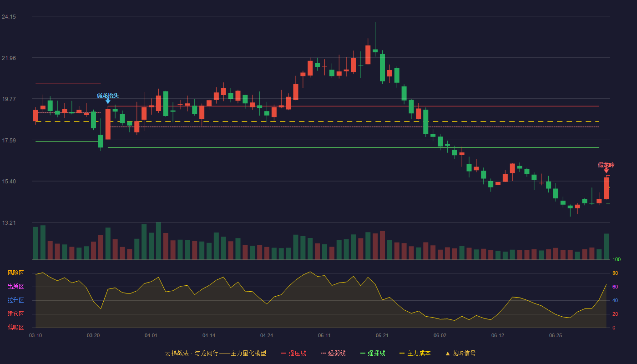637x364 pixels.
Task: Click the blue 弱龙抬头 arrow marker
Action: (x=108, y=101)
